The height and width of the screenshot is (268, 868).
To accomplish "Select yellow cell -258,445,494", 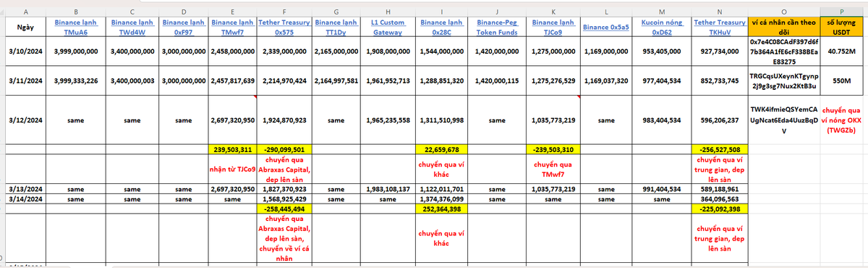I will [284, 208].
